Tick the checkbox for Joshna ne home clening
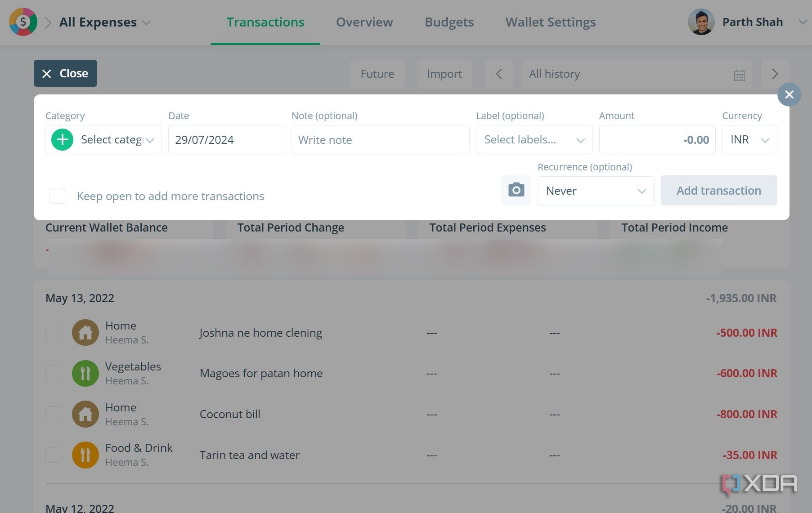The width and height of the screenshot is (812, 513). click(x=54, y=333)
